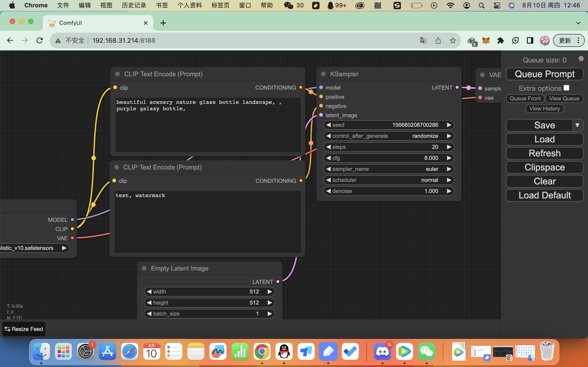Open the sampler_name euler selector
The width and height of the screenshot is (588, 367).
tap(389, 169)
